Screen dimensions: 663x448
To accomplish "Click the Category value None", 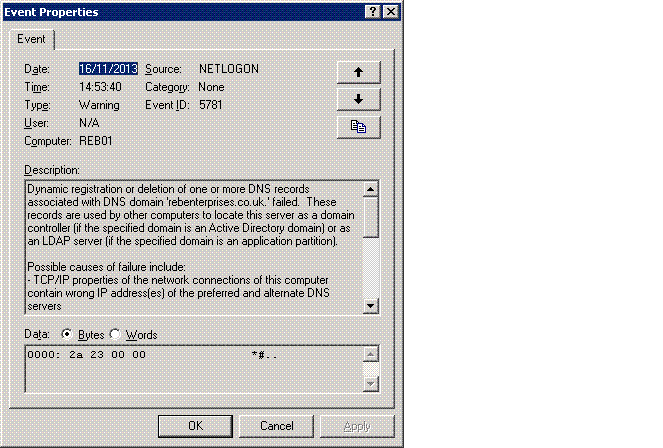I will pyautogui.click(x=211, y=87).
